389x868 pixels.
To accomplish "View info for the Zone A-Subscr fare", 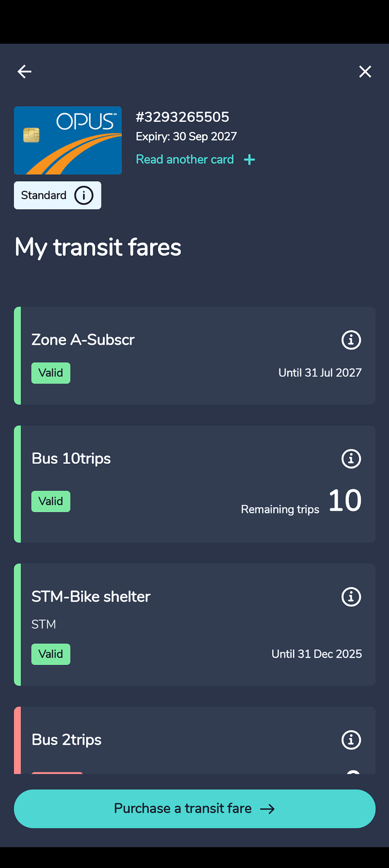I will pos(351,339).
